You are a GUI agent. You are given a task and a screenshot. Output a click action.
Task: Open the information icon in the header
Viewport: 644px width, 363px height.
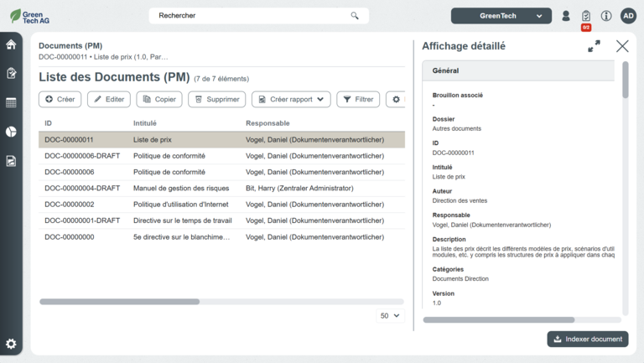click(x=606, y=16)
